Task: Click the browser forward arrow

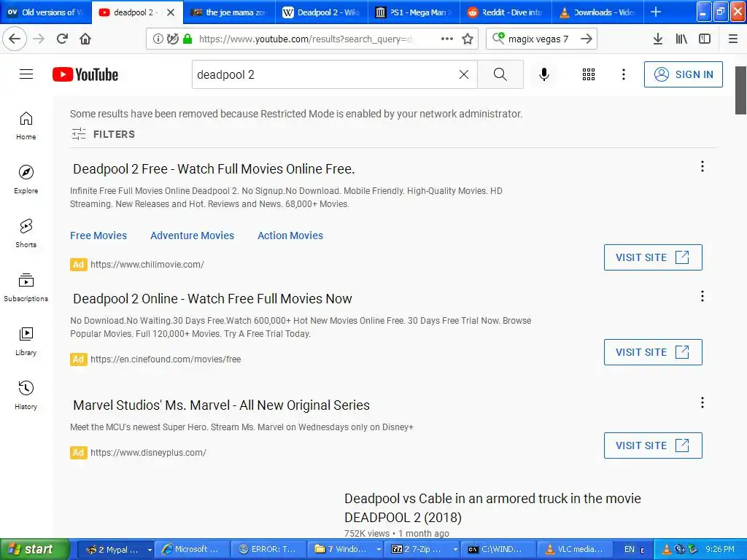Action: click(39, 39)
